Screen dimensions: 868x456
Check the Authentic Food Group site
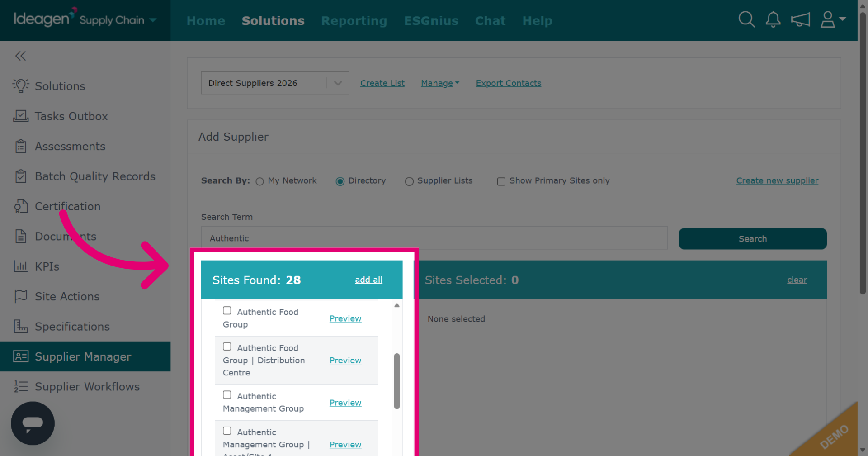tap(227, 310)
